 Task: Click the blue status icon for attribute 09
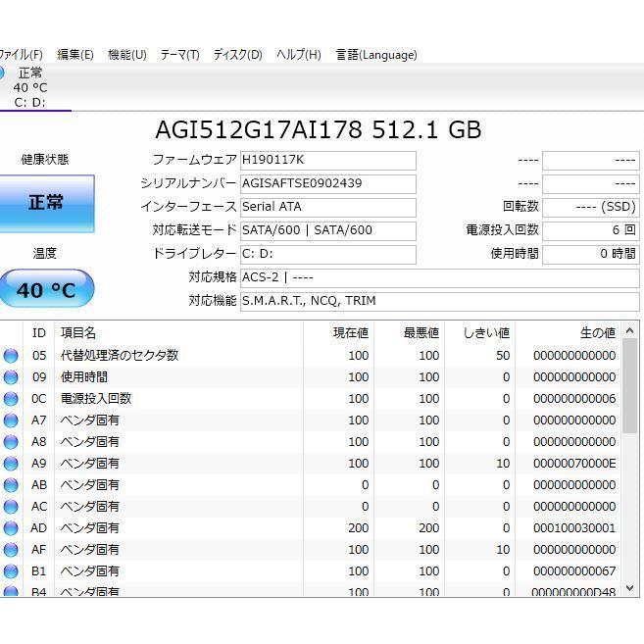tap(11, 377)
